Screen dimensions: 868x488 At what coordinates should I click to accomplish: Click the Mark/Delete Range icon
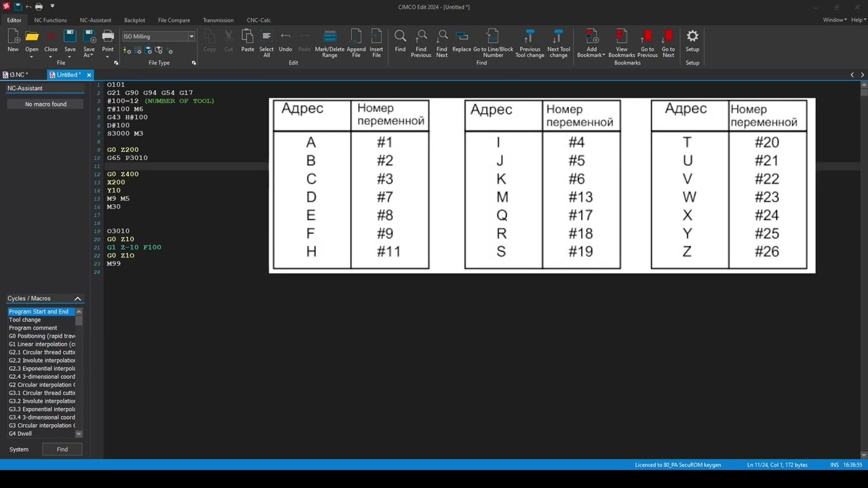[x=330, y=37]
